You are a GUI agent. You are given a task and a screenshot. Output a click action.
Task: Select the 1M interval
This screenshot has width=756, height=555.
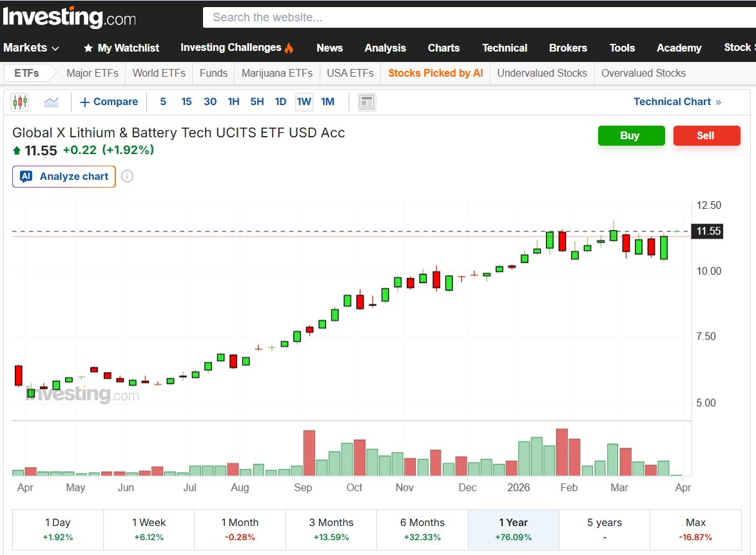(327, 102)
